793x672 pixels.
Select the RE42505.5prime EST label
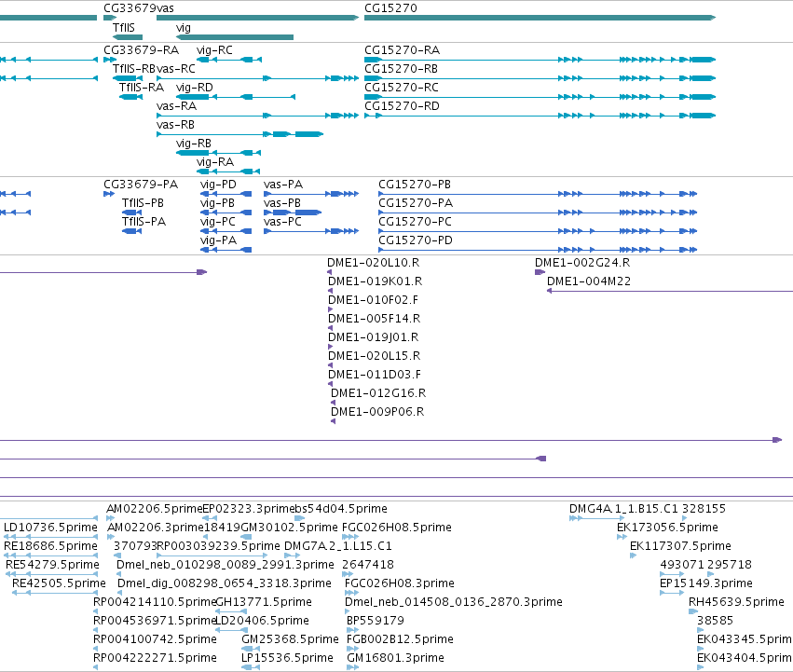click(x=59, y=583)
